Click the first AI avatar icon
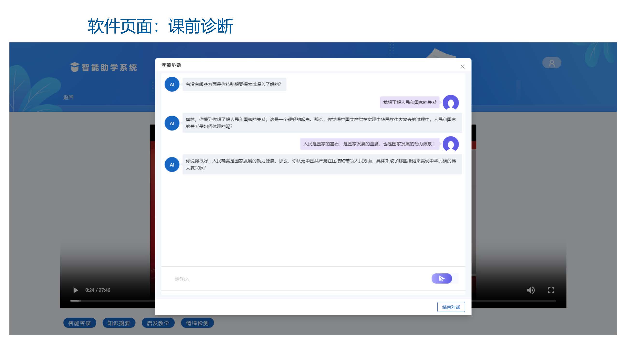The height and width of the screenshot is (362, 644). tap(172, 84)
